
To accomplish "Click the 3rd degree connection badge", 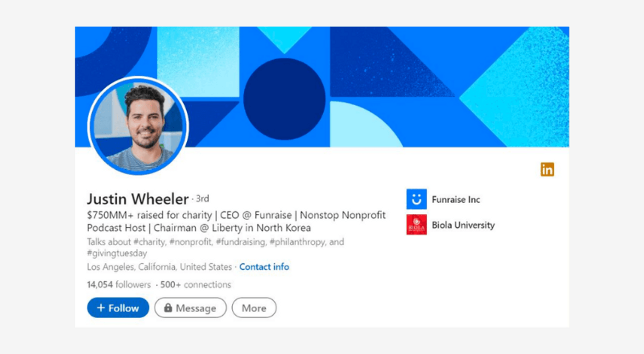I will click(x=202, y=199).
